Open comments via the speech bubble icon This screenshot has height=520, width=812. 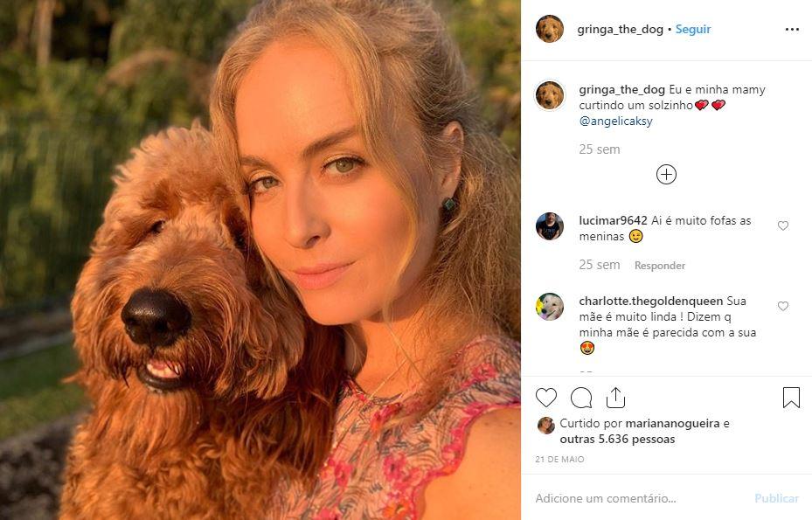pos(581,398)
